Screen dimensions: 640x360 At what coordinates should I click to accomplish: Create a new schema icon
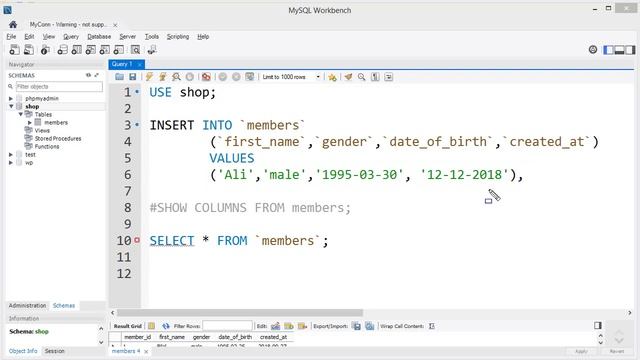pyautogui.click(x=62, y=50)
